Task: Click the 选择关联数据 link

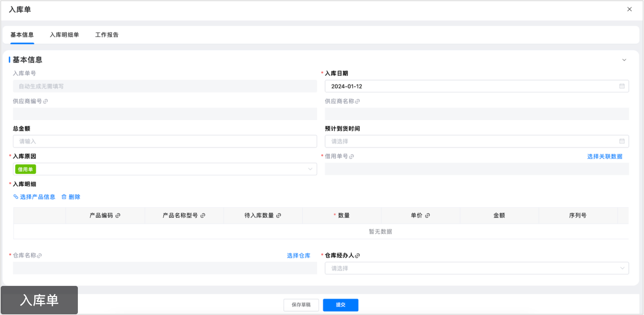Action: coord(605,156)
